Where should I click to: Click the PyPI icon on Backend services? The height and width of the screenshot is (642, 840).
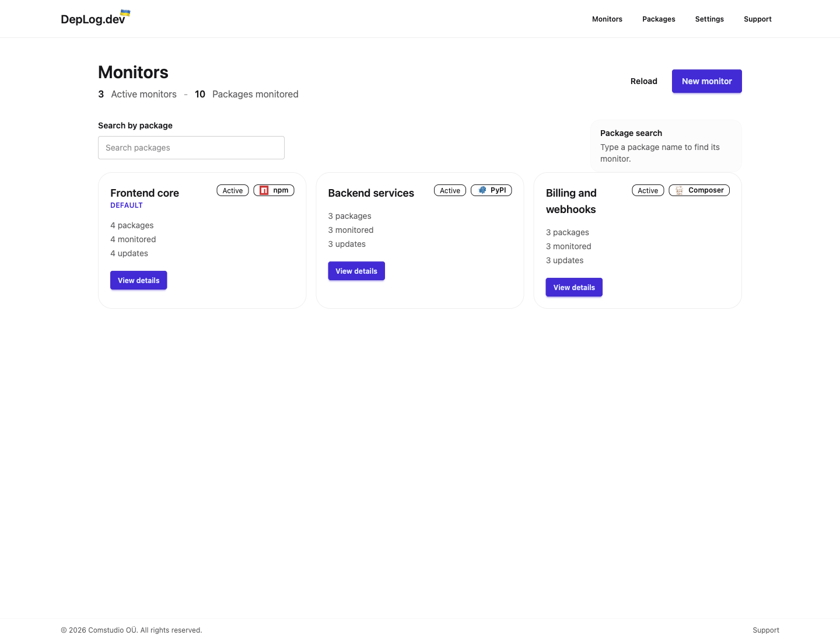click(x=482, y=190)
